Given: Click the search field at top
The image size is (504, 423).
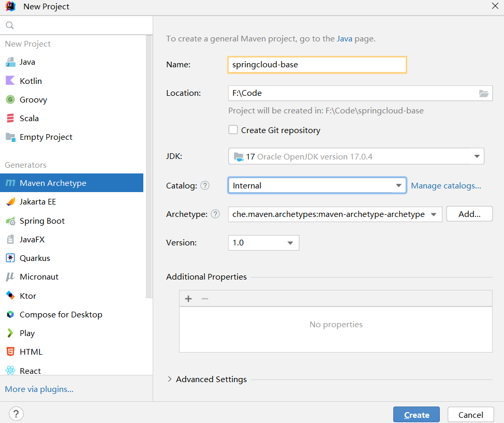Looking at the screenshot, I should tap(76, 25).
